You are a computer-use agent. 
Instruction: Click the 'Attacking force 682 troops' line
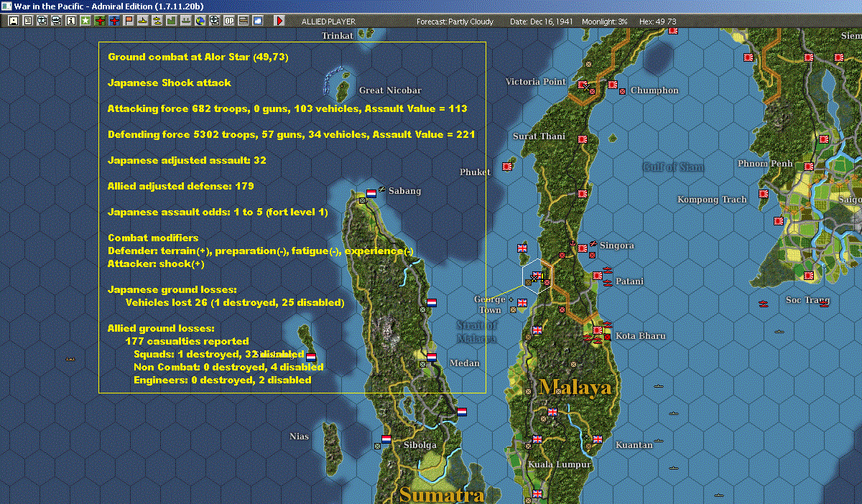tap(287, 108)
